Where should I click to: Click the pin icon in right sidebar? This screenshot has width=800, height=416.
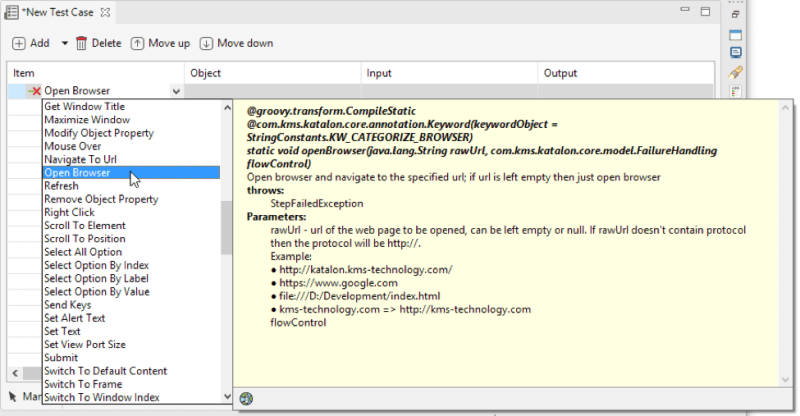pyautogui.click(x=736, y=72)
